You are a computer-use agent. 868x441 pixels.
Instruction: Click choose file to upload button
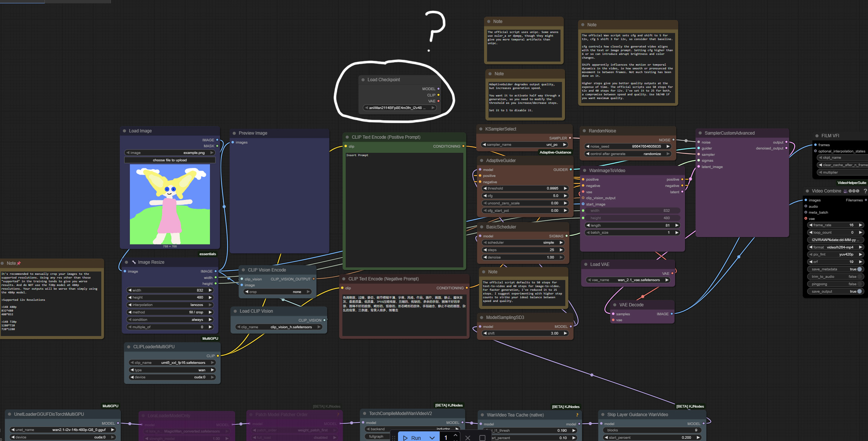click(170, 160)
